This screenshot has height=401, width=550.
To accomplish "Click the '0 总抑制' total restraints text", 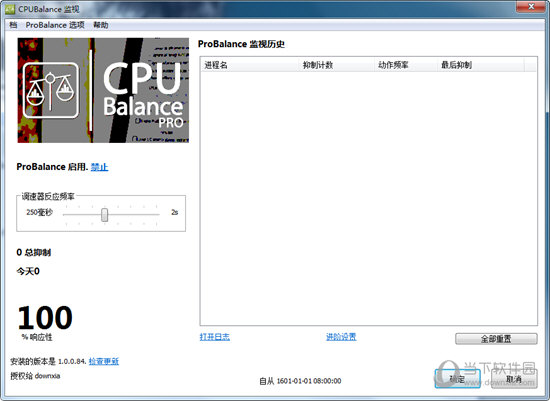I will tap(34, 253).
